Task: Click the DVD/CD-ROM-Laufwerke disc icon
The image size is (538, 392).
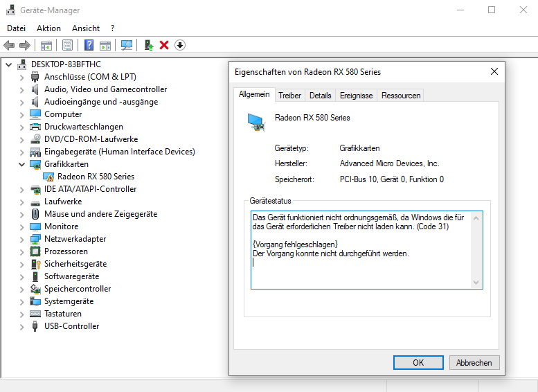Action: (35, 139)
